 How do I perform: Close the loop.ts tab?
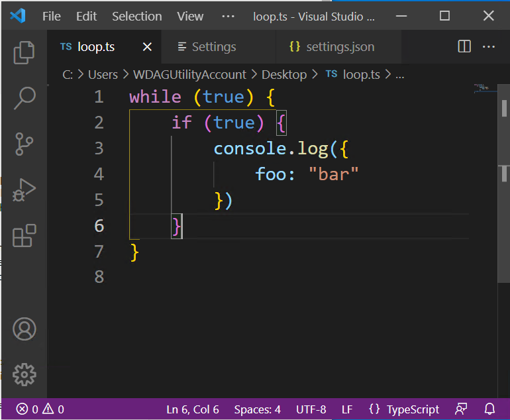point(147,47)
